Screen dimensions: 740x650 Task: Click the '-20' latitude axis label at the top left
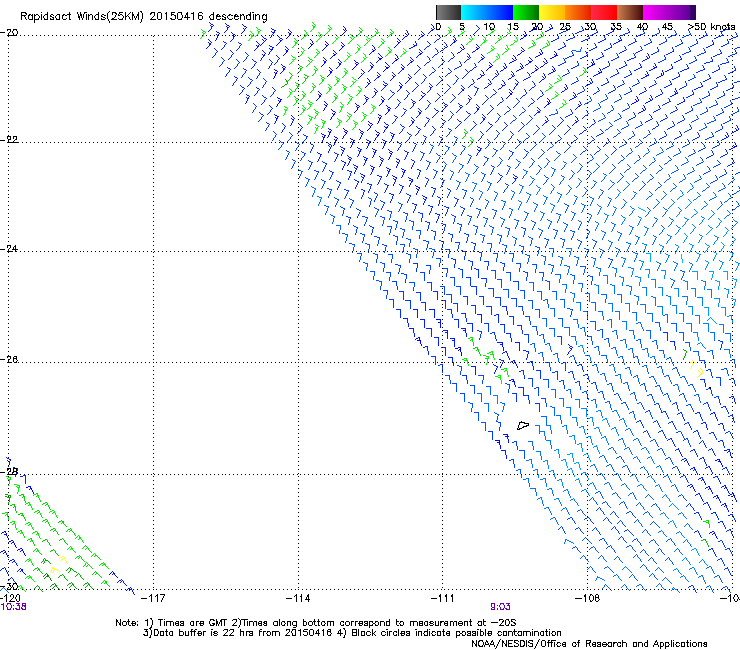click(9, 33)
